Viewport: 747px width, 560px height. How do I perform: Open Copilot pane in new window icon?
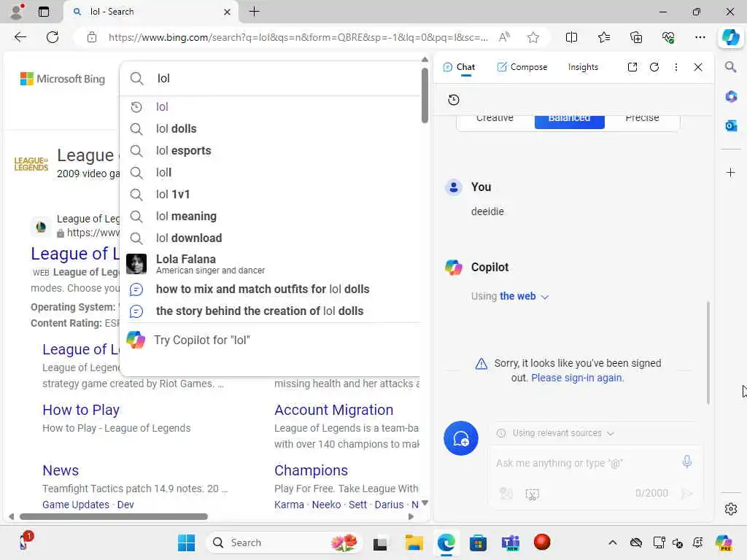click(632, 67)
